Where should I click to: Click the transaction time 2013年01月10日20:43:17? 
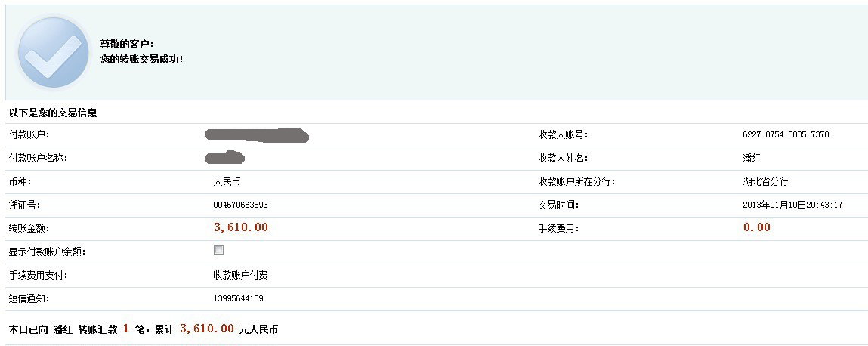click(x=792, y=205)
